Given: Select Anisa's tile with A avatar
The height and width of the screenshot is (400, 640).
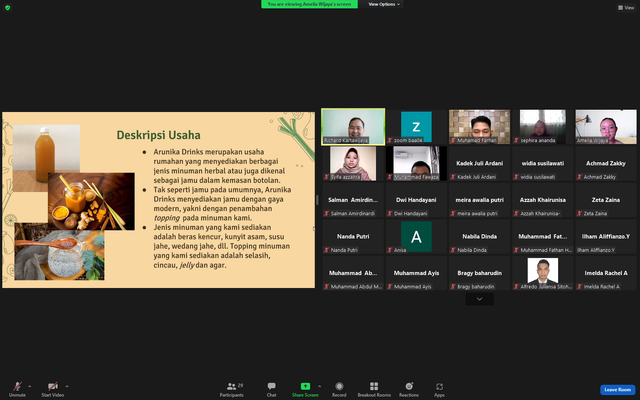Looking at the screenshot, I should 416,236.
